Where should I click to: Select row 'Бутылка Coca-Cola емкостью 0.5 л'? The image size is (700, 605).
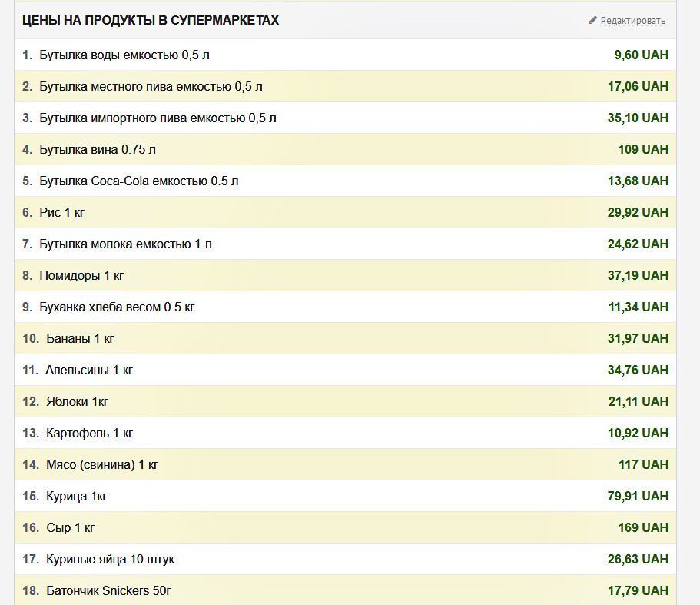345,181
